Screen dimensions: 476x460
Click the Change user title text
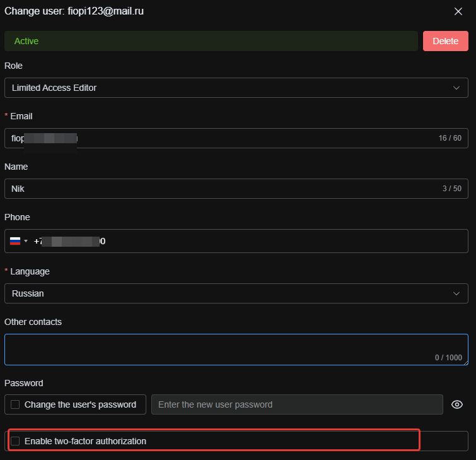74,11
